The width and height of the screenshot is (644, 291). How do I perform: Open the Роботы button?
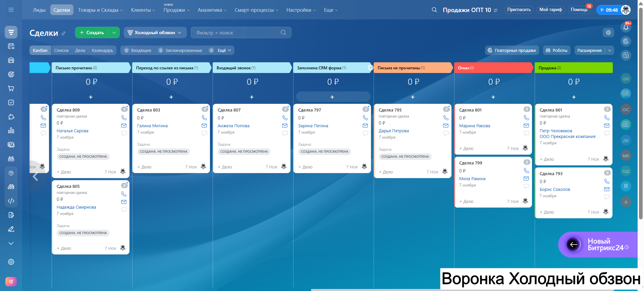[x=557, y=51]
